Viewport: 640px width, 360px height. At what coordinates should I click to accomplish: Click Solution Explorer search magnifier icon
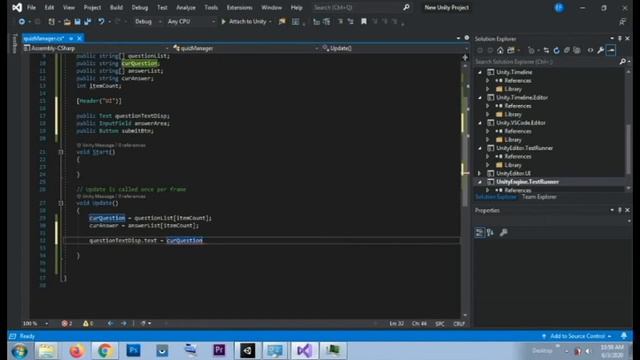(622, 62)
